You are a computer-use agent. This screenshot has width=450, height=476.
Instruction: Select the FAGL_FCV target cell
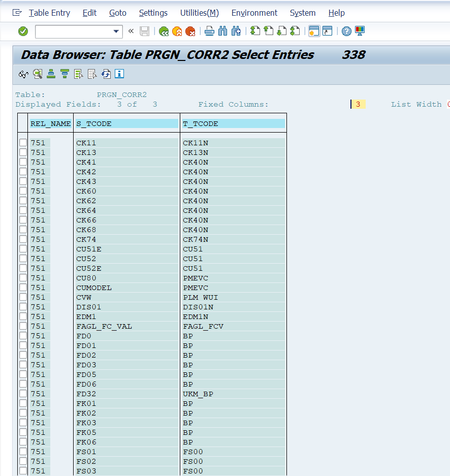click(x=233, y=326)
